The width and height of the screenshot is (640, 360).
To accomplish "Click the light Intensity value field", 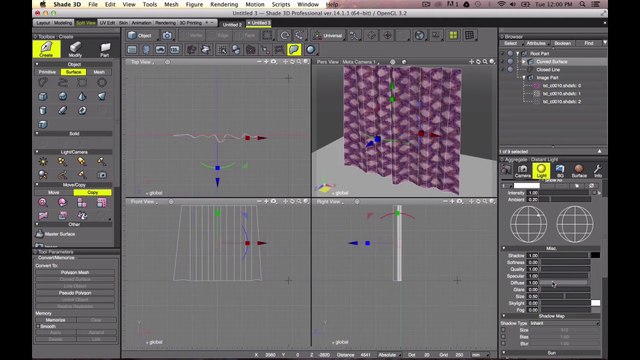I will click(x=533, y=193).
